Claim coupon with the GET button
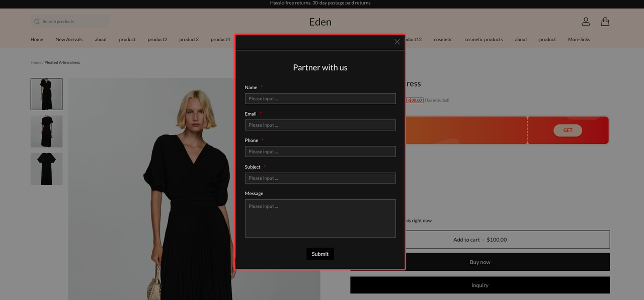The image size is (644, 300). pyautogui.click(x=568, y=130)
